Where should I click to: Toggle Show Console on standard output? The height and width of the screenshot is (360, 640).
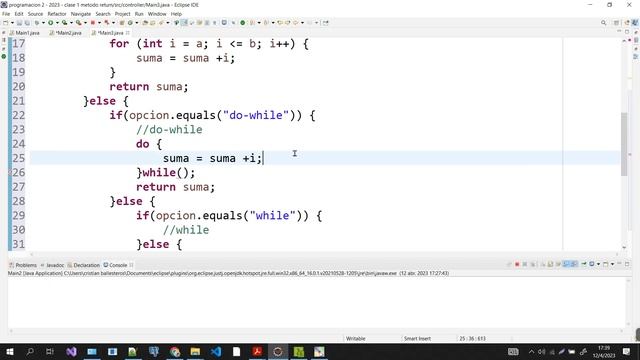(566, 264)
